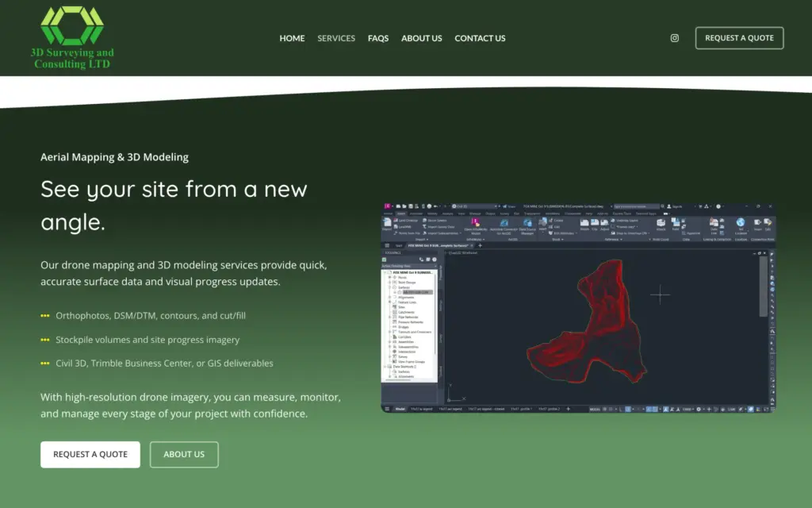This screenshot has height=508, width=812.
Task: Open the SERVICES nav item
Action: [336, 38]
